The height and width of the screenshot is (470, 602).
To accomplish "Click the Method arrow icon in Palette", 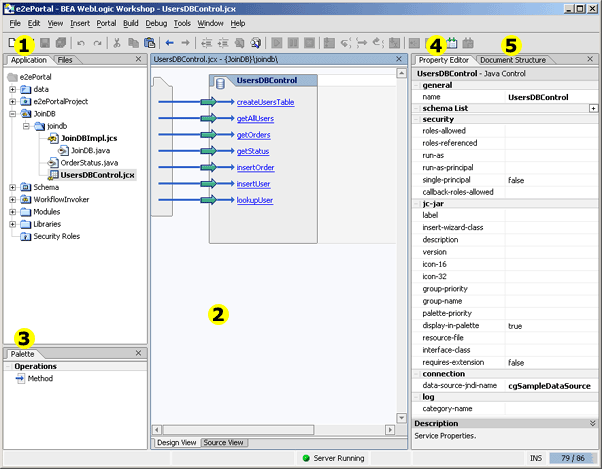I will (20, 379).
